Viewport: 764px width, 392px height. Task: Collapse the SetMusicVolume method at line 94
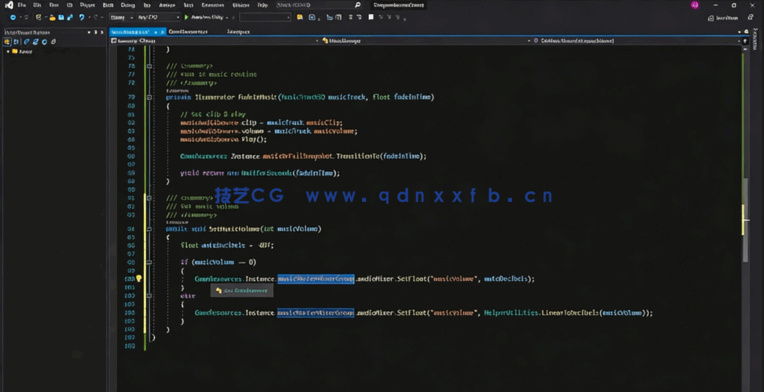click(x=149, y=229)
